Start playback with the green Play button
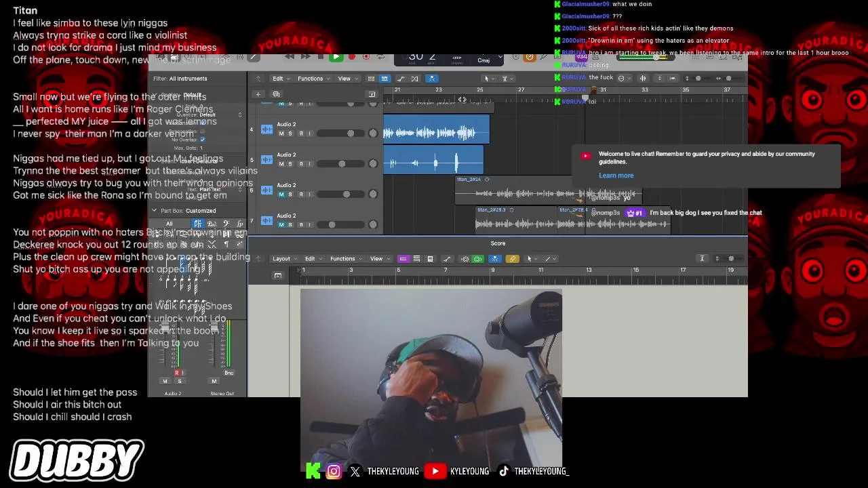This screenshot has width=868, height=488. coord(336,57)
